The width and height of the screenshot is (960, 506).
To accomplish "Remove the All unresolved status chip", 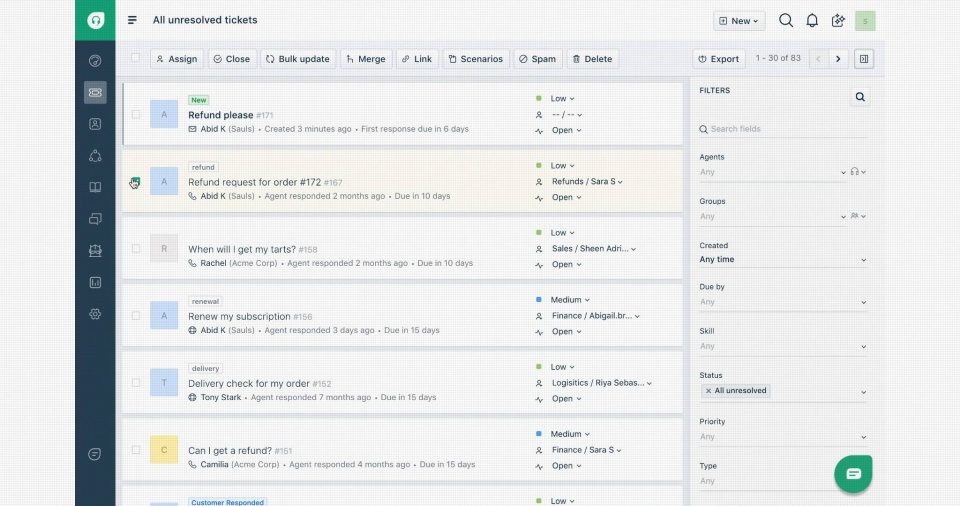I will 708,391.
